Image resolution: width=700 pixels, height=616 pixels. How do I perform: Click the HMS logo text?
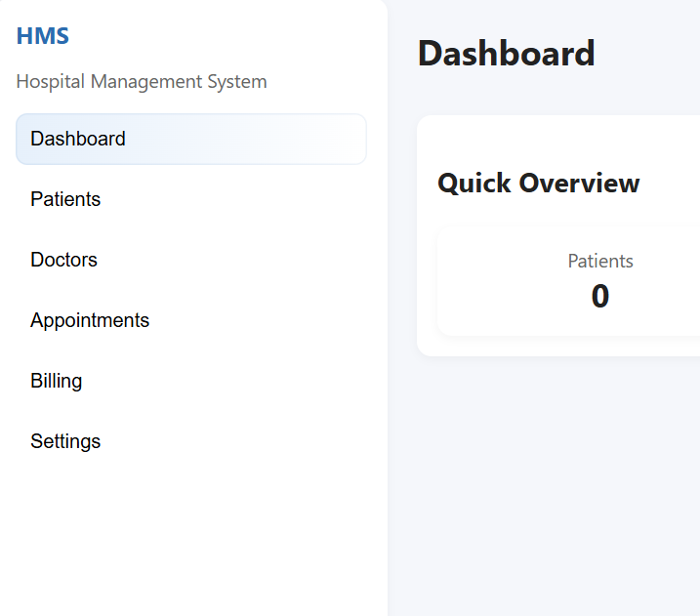click(x=43, y=36)
